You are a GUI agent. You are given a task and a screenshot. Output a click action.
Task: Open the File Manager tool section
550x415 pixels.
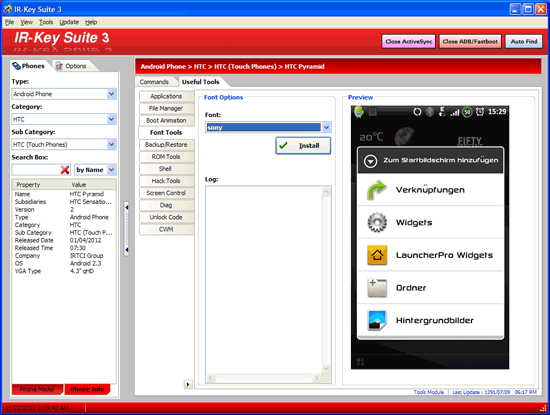tap(166, 108)
